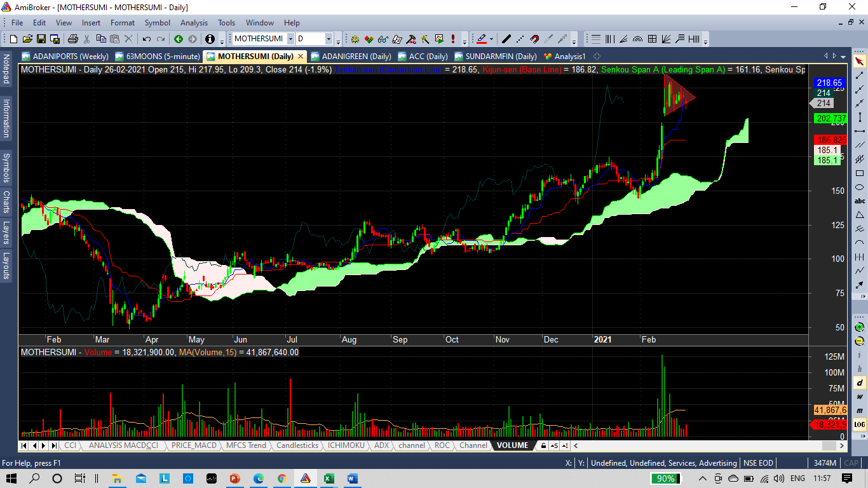Click the Open file folder icon

click(27, 39)
